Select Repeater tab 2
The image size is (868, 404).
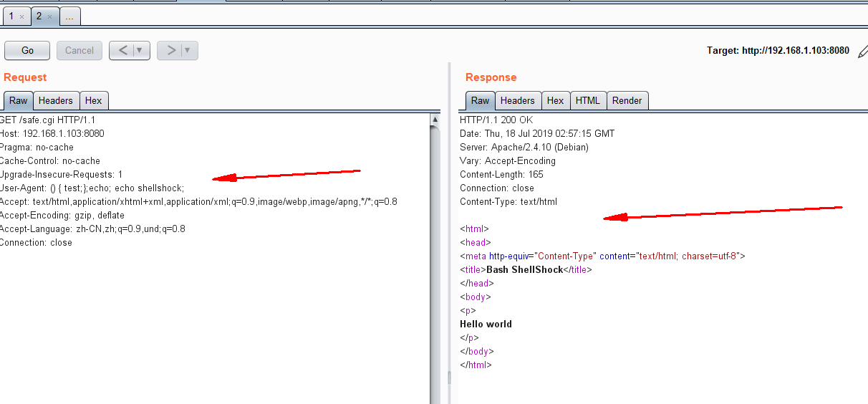[x=39, y=16]
